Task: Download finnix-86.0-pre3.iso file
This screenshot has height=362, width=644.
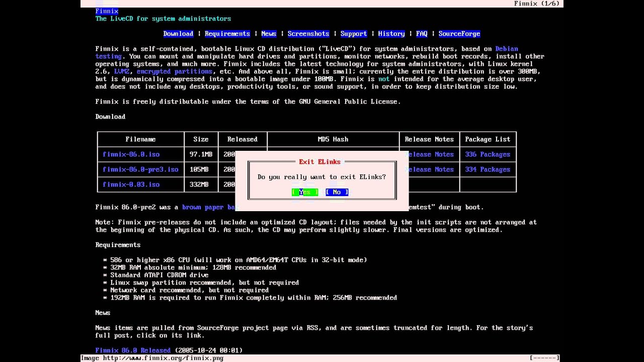Action: click(x=140, y=169)
